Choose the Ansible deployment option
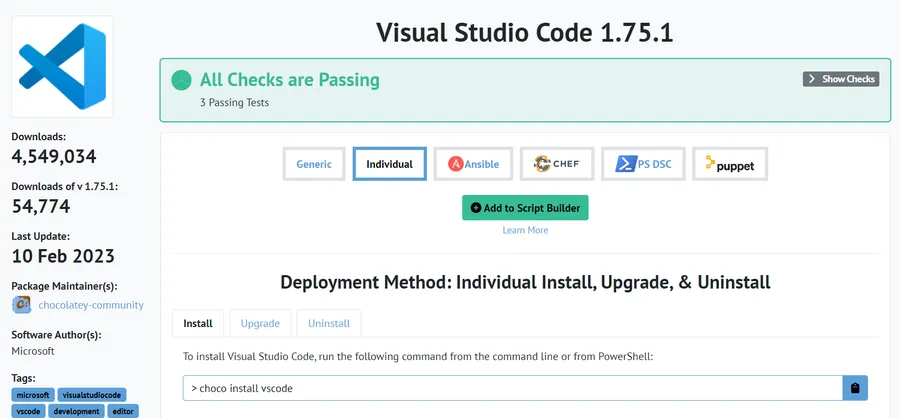This screenshot has height=418, width=900. point(474,164)
